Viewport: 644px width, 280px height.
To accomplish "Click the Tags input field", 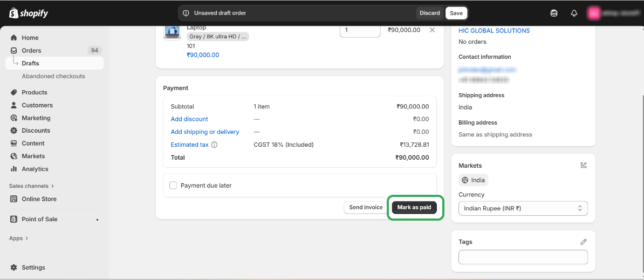I will click(523, 257).
